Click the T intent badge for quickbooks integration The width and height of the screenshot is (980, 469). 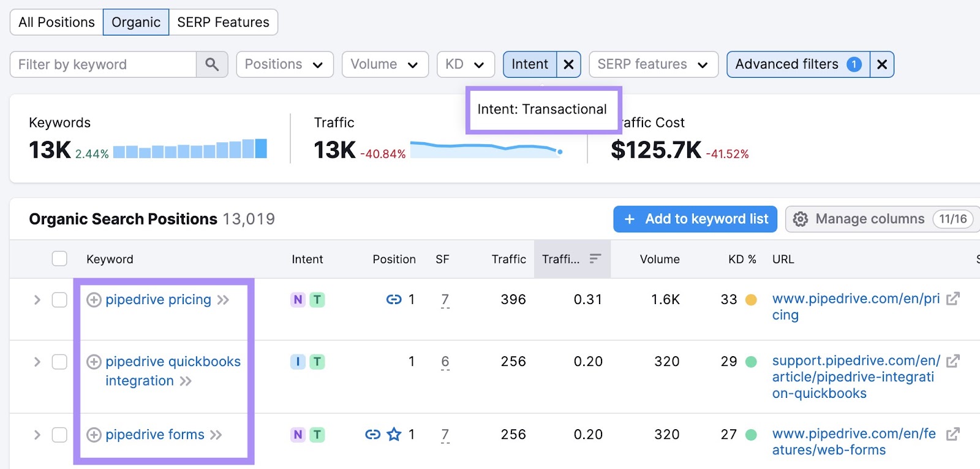317,362
